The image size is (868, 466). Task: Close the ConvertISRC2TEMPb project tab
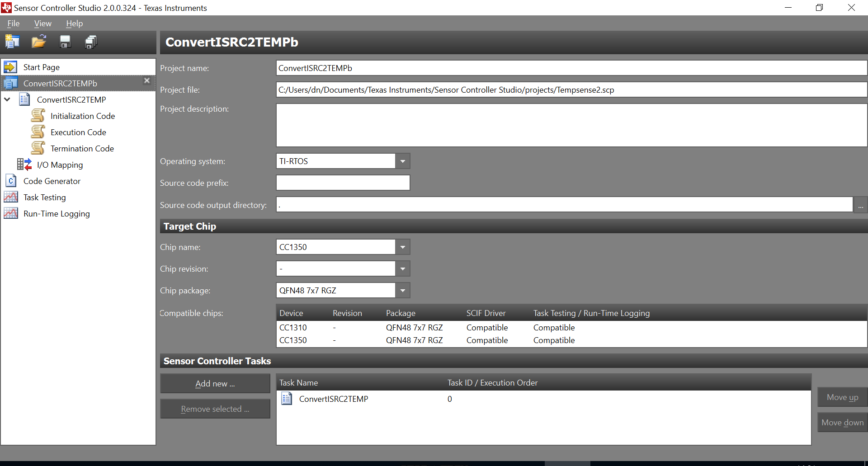pos(147,80)
